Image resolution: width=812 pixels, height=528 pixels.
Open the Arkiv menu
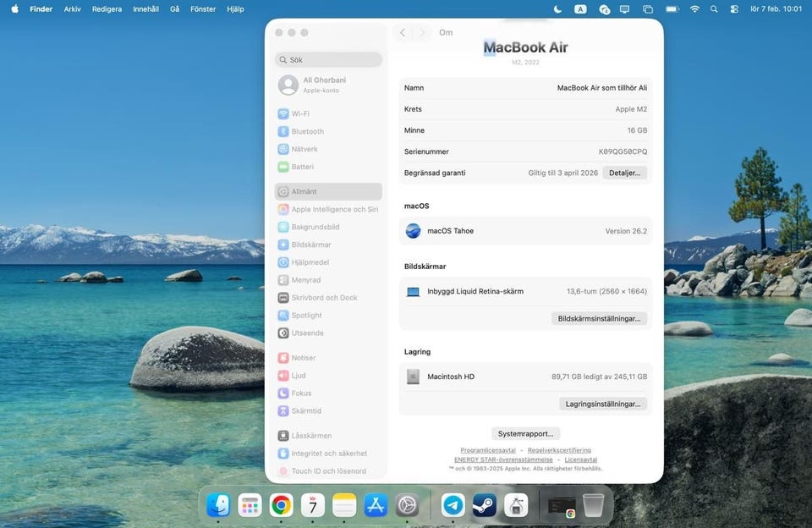(x=73, y=9)
